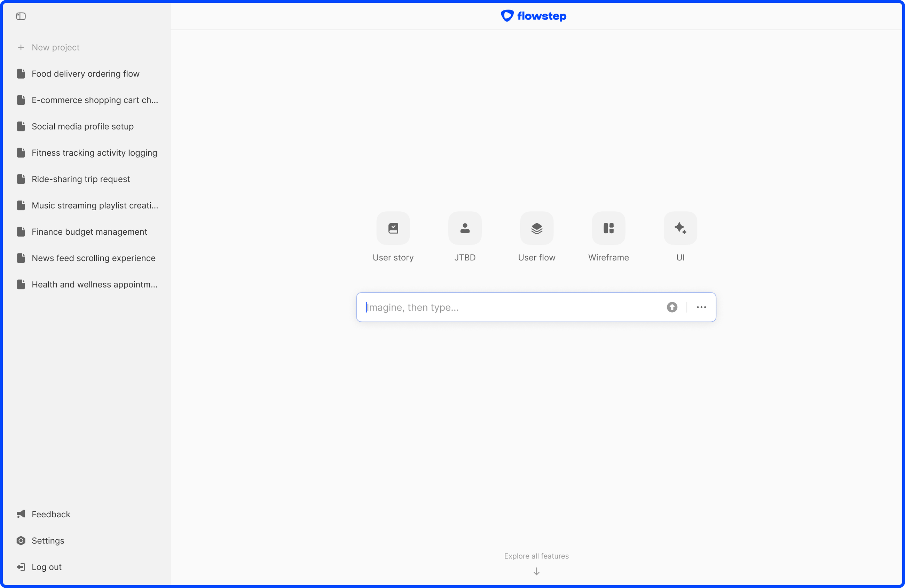
Task: Open the Food delivery ordering flow project
Action: pyautogui.click(x=85, y=74)
